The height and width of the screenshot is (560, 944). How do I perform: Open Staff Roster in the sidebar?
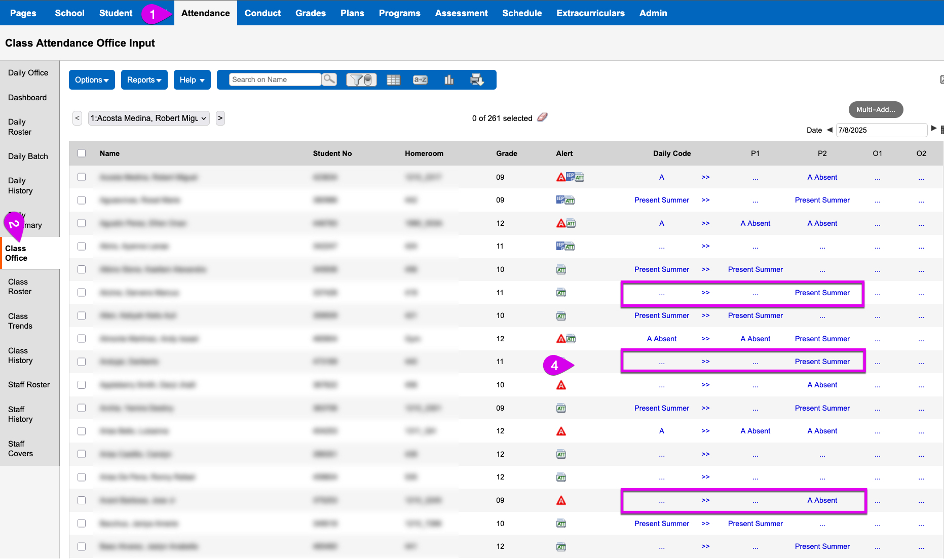pos(29,385)
